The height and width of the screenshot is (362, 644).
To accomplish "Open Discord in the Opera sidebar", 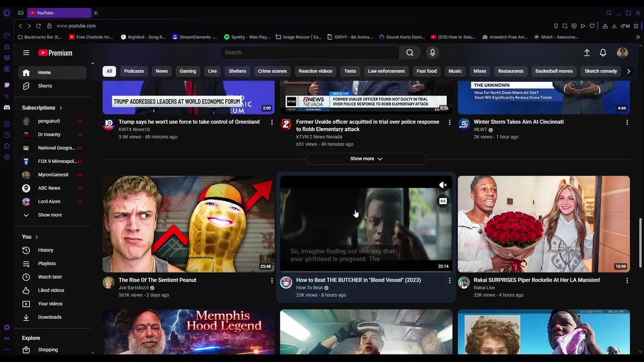I will 7,108.
